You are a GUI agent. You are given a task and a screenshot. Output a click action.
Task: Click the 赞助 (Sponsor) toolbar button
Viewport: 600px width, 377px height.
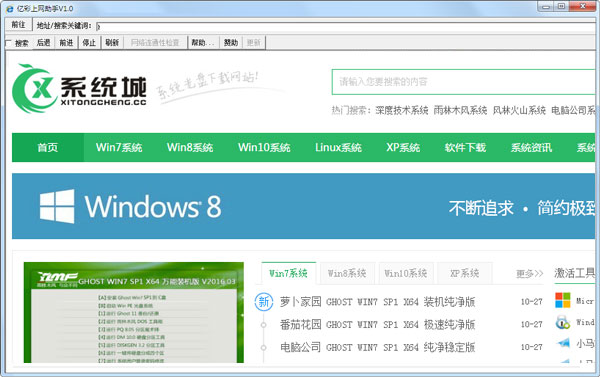[231, 43]
